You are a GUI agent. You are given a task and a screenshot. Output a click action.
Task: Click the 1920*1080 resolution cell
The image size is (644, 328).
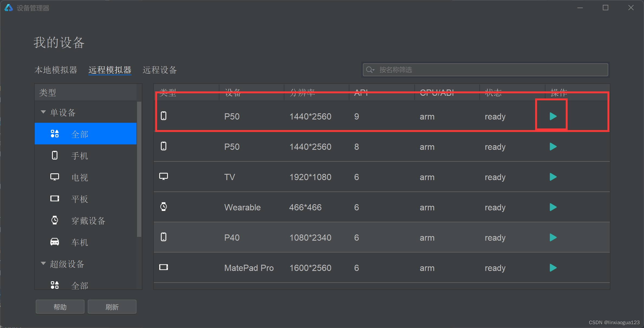[x=310, y=177]
